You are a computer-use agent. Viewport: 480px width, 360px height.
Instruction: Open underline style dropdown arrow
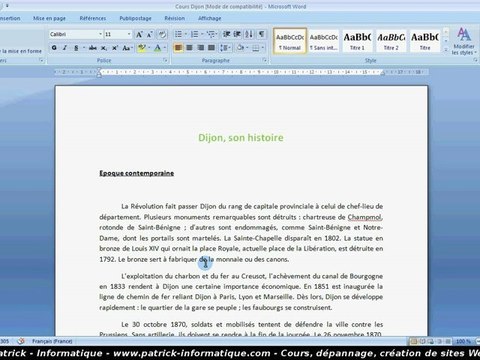tap(83, 48)
